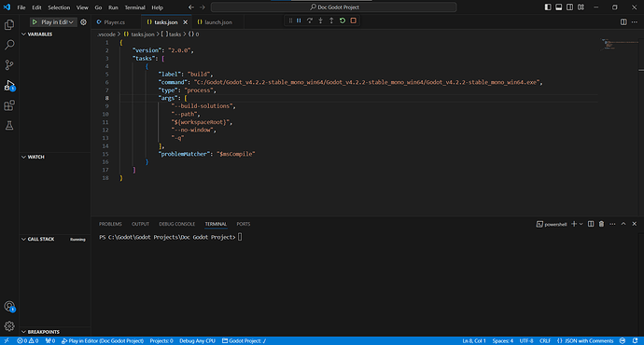Open the Explorer view in activity bar

pos(9,24)
